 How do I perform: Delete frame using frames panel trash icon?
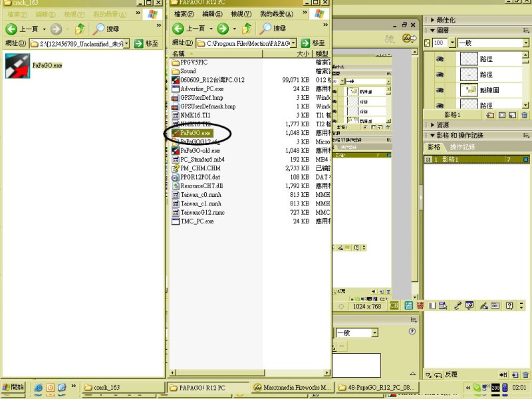point(525,375)
